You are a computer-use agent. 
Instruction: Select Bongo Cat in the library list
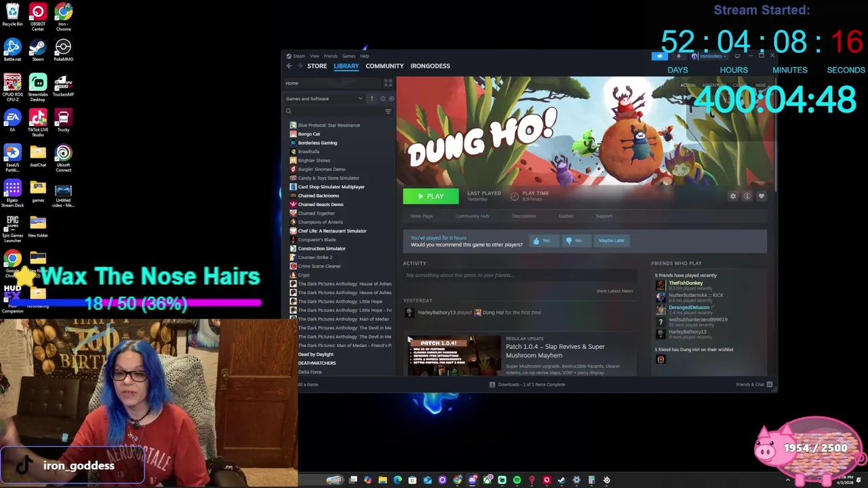(x=309, y=134)
